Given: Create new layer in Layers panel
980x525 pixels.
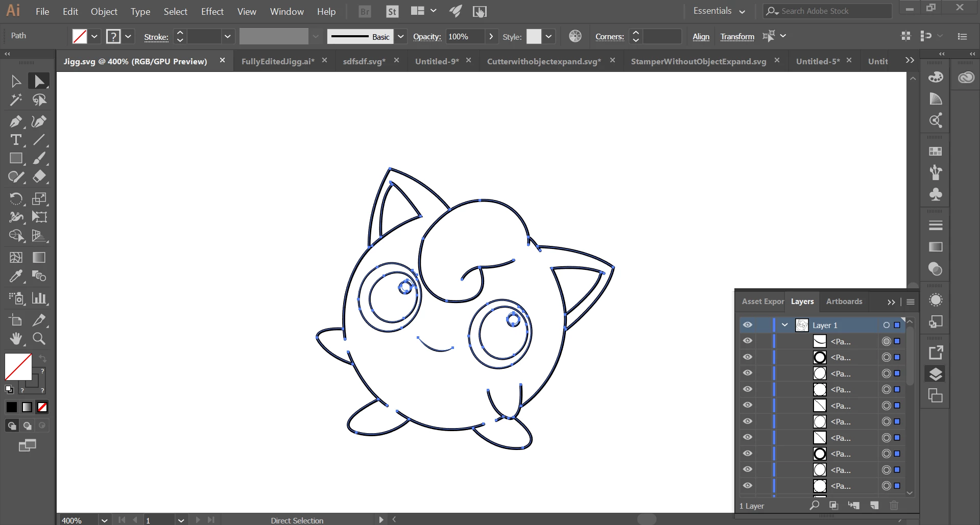Looking at the screenshot, I should [874, 505].
